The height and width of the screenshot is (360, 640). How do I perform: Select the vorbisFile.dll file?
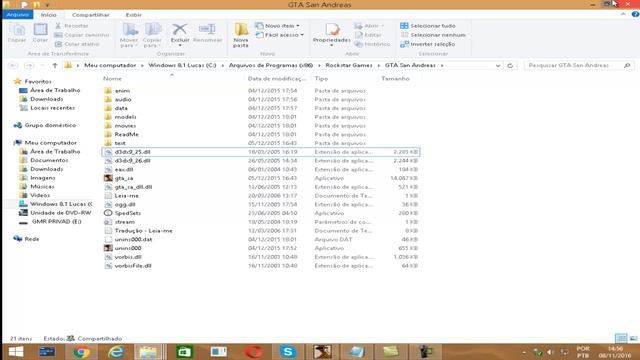133,266
